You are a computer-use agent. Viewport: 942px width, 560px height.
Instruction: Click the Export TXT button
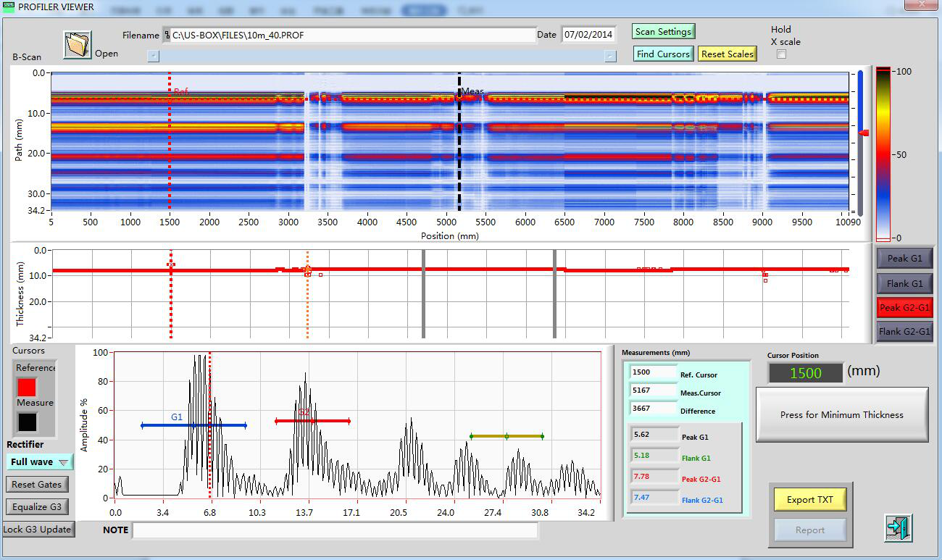tap(809, 500)
